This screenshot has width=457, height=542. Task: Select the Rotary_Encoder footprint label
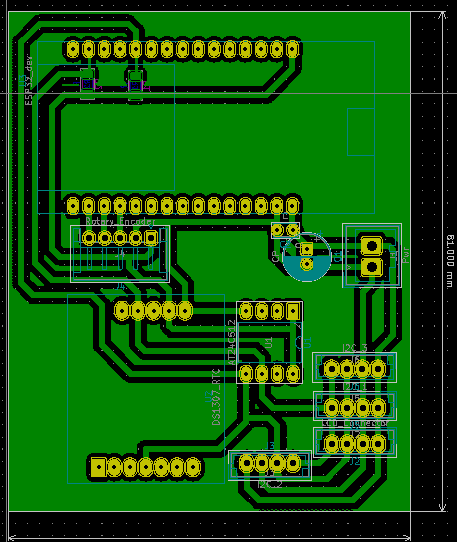(x=120, y=221)
